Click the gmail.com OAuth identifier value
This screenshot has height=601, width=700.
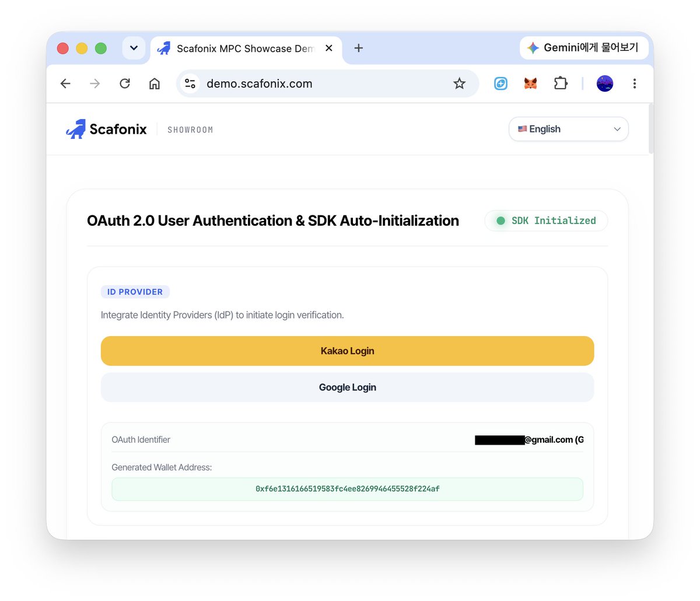pos(529,440)
